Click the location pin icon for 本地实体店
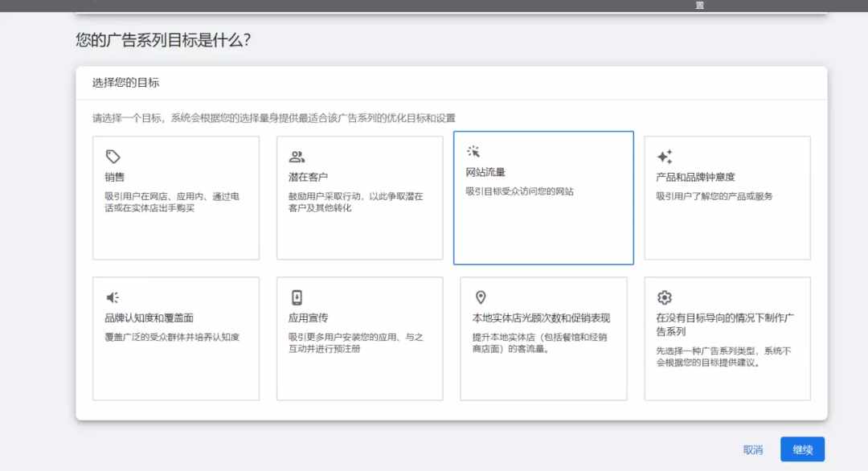This screenshot has width=868, height=471. [x=481, y=298]
